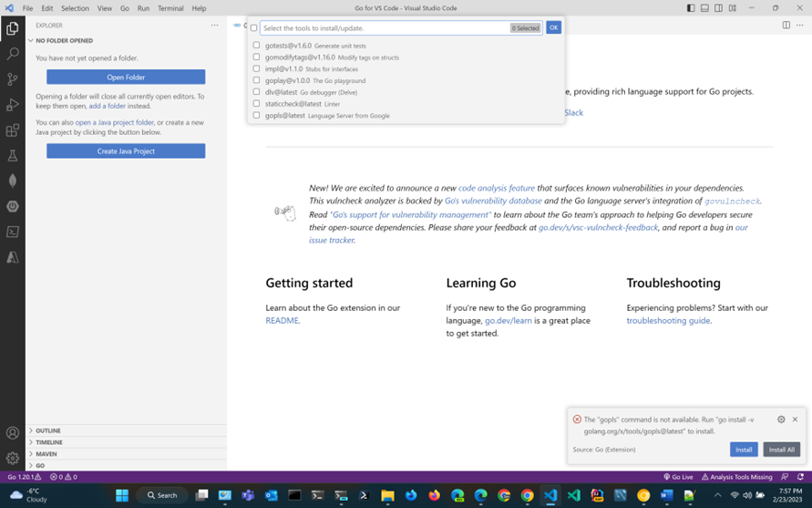812x508 pixels.
Task: Click the errors and warnings status indicator
Action: coord(64,477)
